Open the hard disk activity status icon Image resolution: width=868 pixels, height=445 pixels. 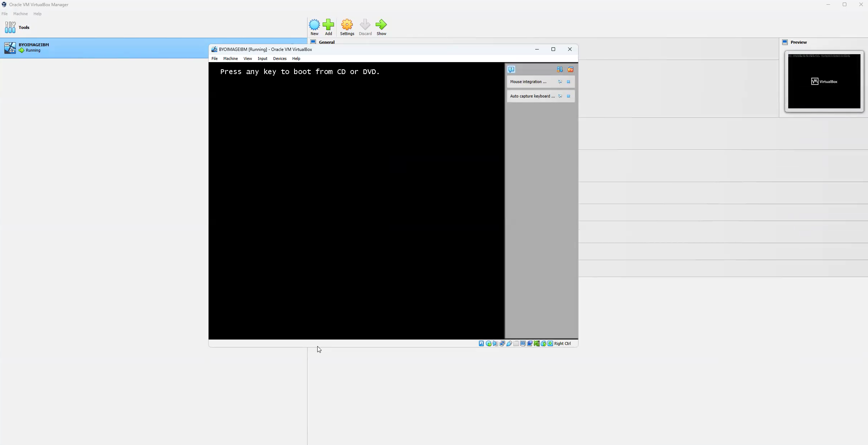pyautogui.click(x=481, y=344)
